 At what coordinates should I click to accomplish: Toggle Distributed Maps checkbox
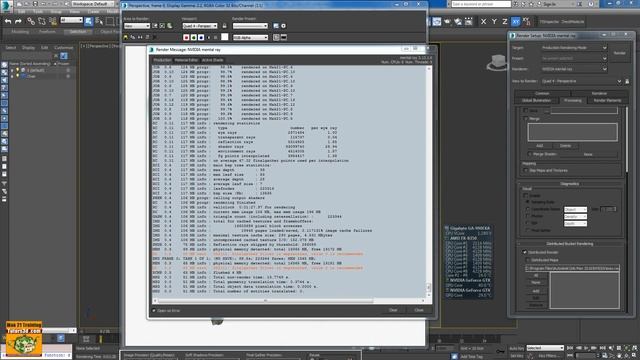click(528, 260)
